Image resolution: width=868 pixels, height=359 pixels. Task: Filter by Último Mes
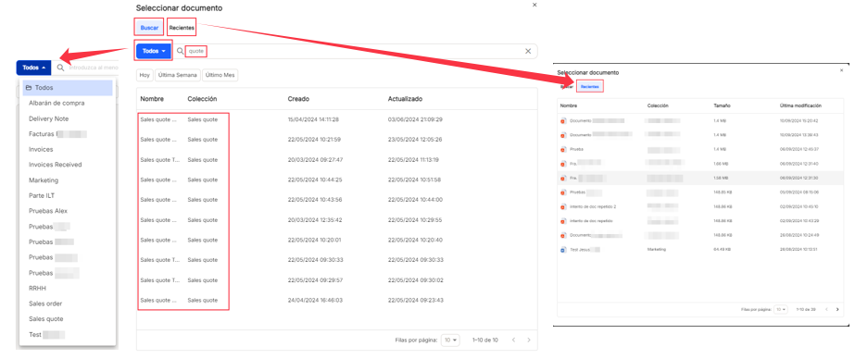(x=220, y=75)
